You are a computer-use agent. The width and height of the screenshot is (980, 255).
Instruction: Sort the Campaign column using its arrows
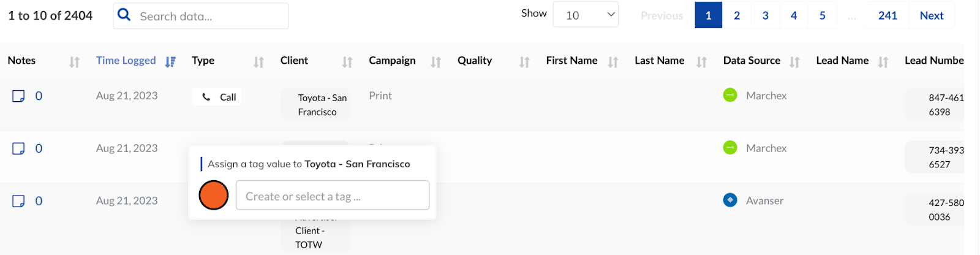click(x=435, y=61)
